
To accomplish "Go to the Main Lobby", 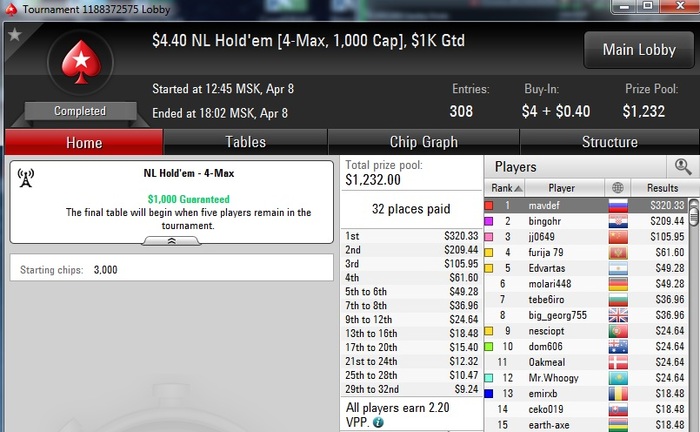I will coord(639,50).
